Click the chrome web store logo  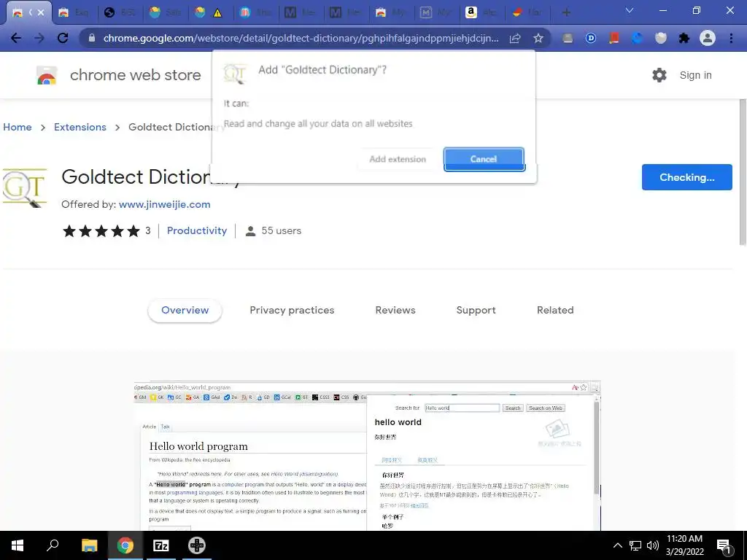tap(119, 75)
